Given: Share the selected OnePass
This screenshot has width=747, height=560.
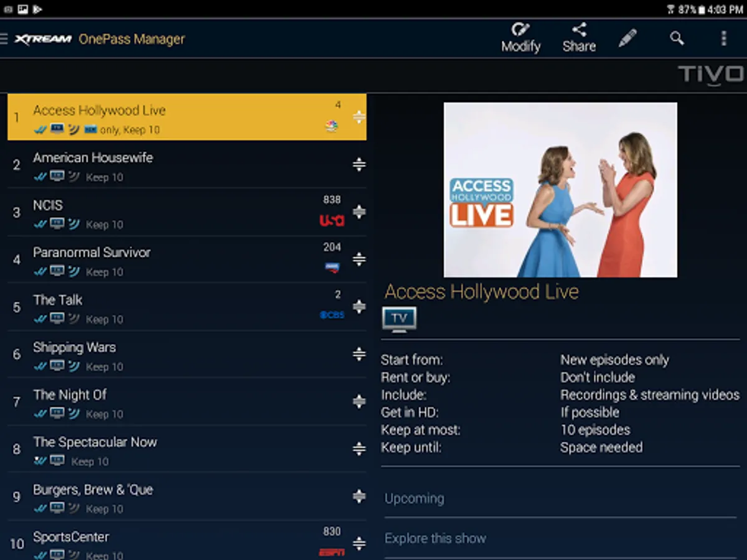Looking at the screenshot, I should click(x=579, y=38).
